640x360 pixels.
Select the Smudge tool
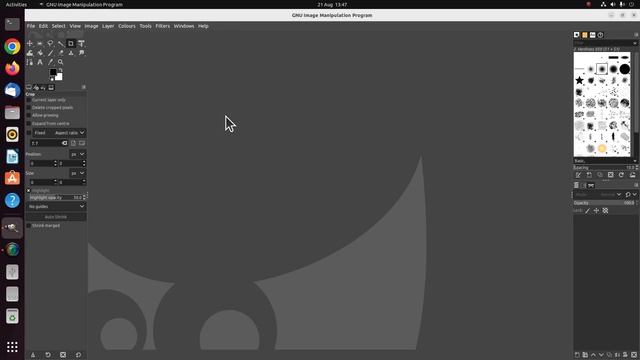tap(81, 53)
